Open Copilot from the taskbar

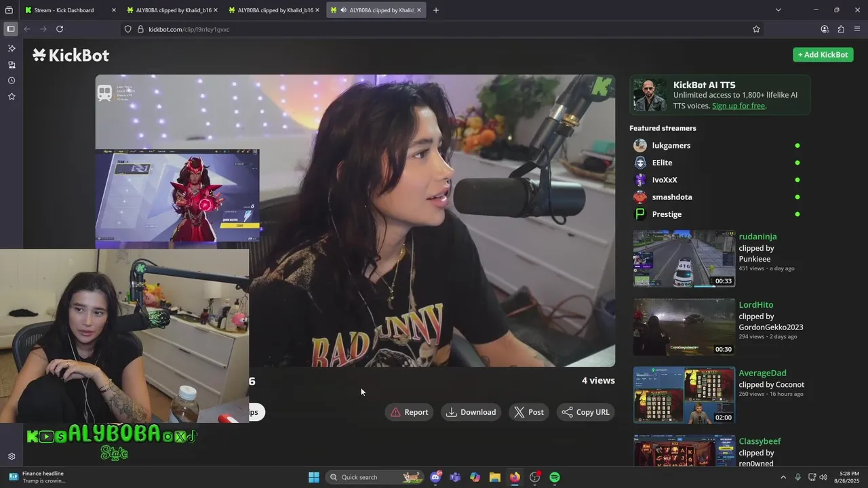click(x=475, y=477)
